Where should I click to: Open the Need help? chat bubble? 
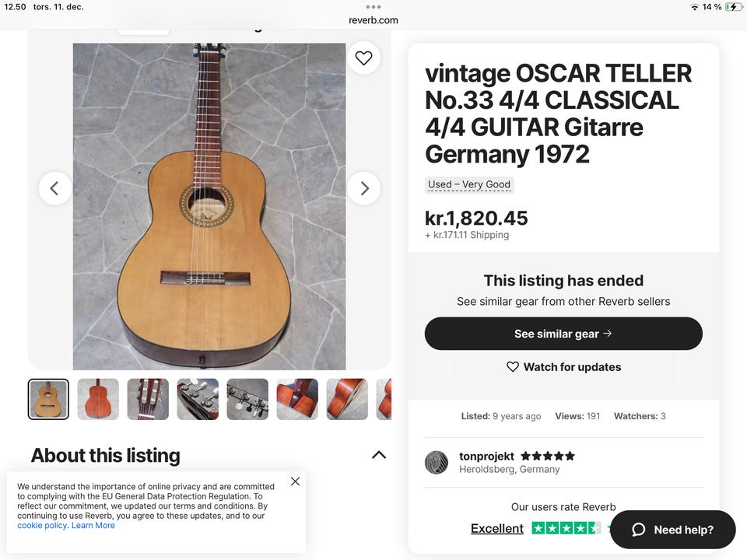coord(672,530)
